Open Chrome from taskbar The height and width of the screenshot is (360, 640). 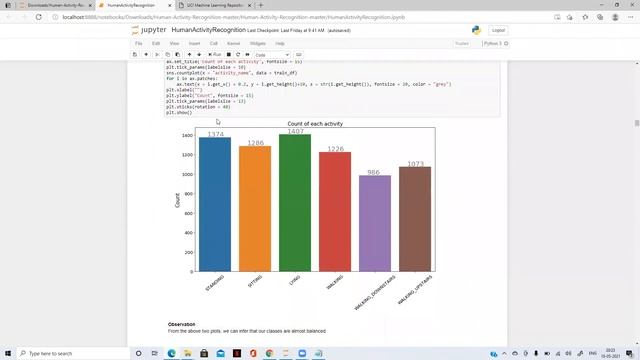(269, 353)
